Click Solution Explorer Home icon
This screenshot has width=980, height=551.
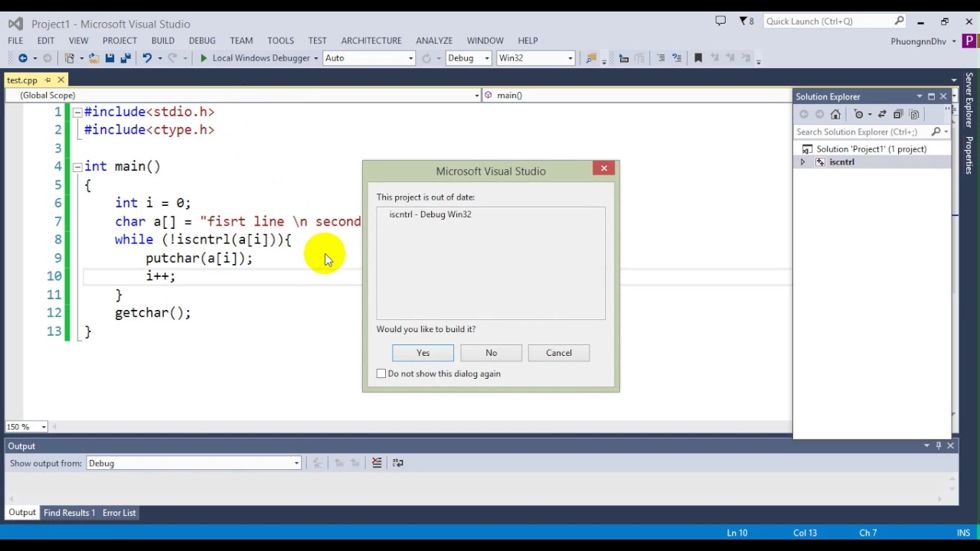(x=835, y=115)
